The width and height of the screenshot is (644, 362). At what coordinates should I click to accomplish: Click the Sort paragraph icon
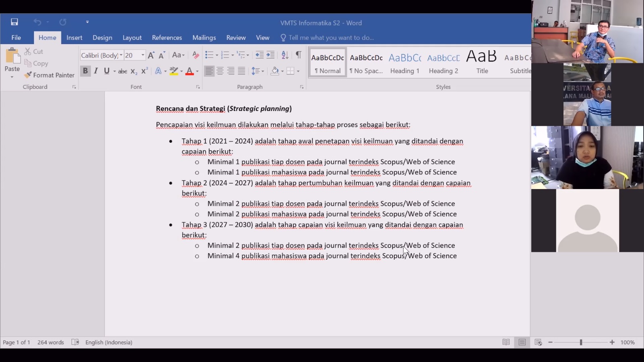coord(285,55)
